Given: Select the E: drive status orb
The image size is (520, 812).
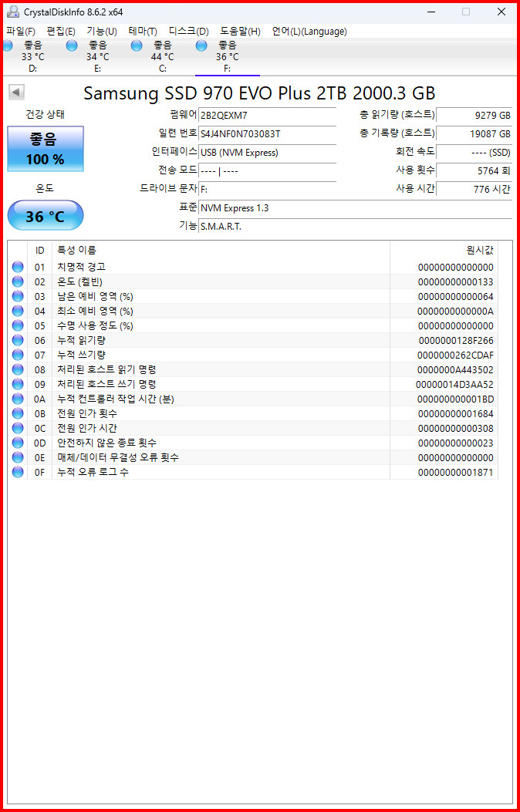Looking at the screenshot, I should coord(72,46).
